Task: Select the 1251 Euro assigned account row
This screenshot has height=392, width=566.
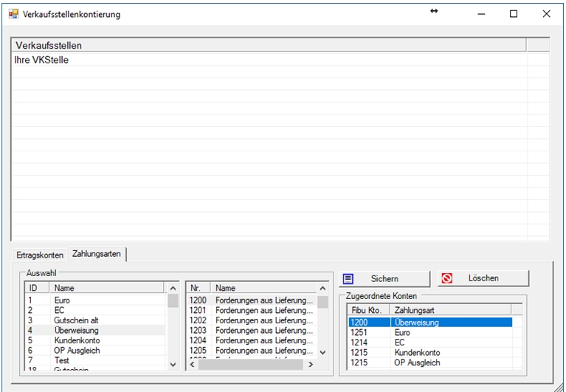Action: (429, 333)
